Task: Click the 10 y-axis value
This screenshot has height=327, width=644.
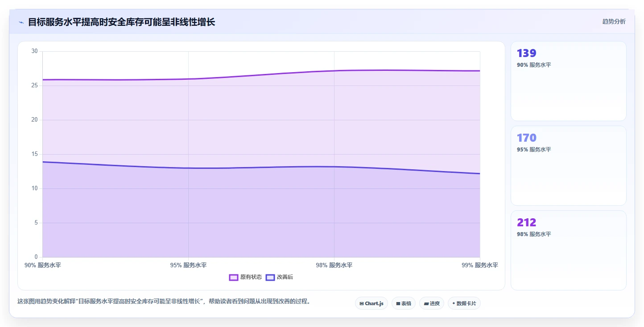Action: tap(35, 188)
